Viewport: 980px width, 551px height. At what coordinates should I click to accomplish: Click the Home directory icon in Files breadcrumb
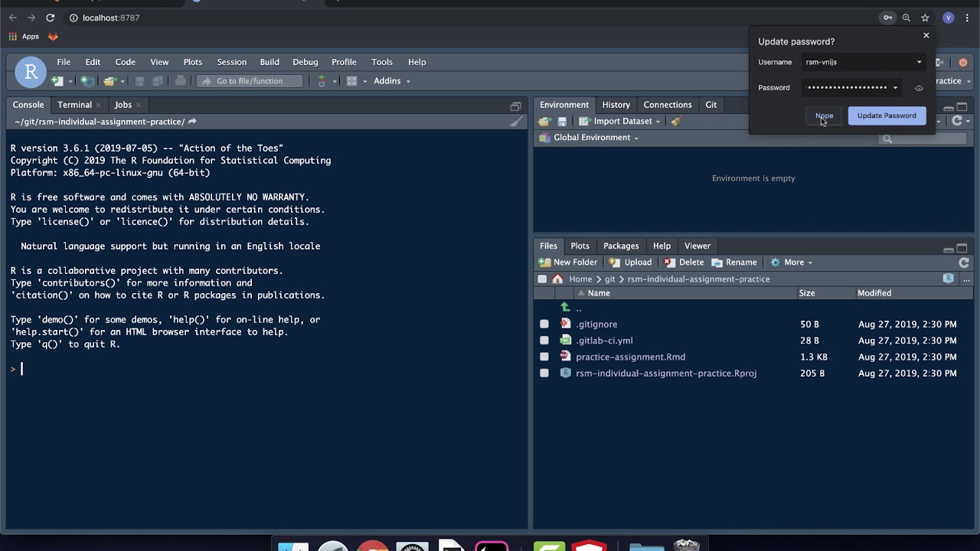point(557,279)
